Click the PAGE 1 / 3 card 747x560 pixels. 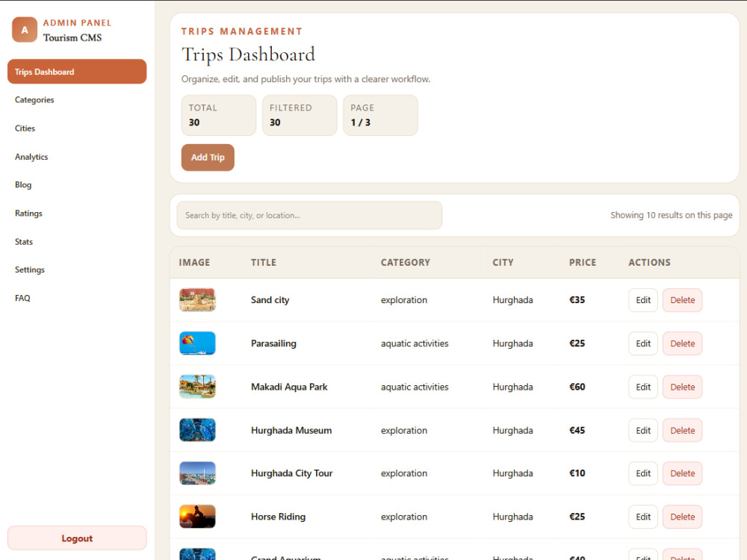coord(381,115)
